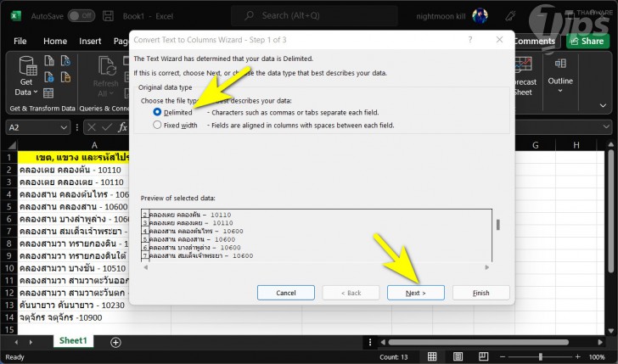This screenshot has width=618, height=364.
Task: Click the Search box in title bar
Action: pos(314,16)
